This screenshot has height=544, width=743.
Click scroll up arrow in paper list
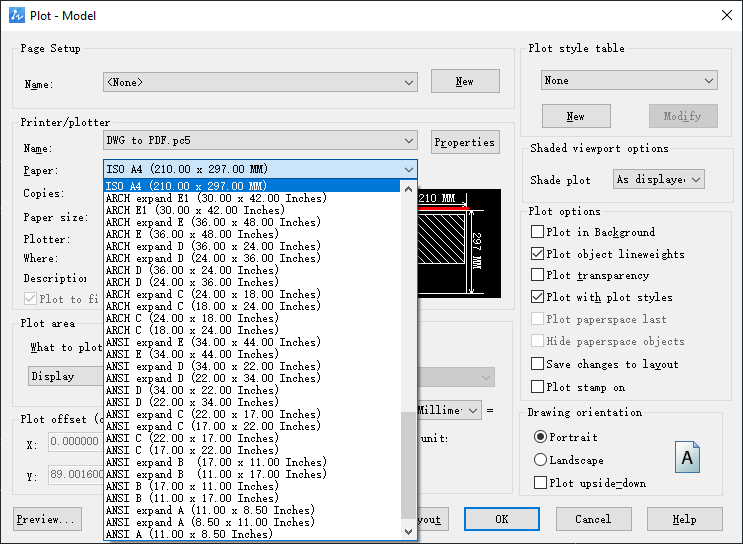tap(408, 189)
